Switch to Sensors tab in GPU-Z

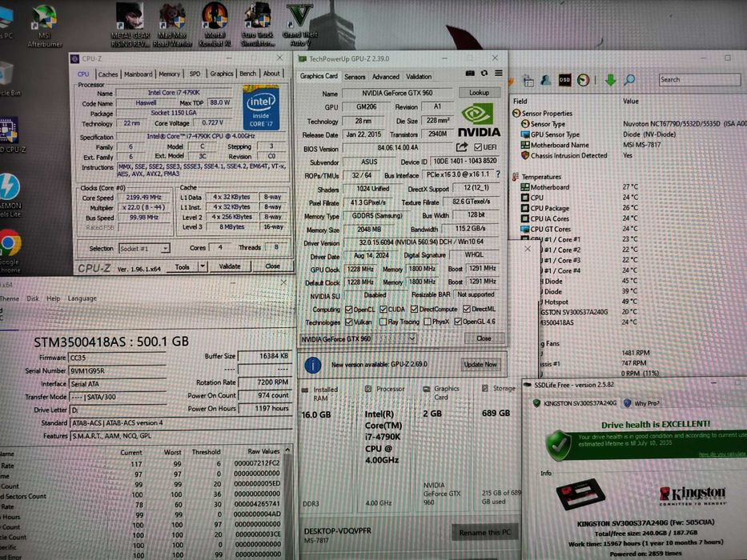click(x=355, y=77)
